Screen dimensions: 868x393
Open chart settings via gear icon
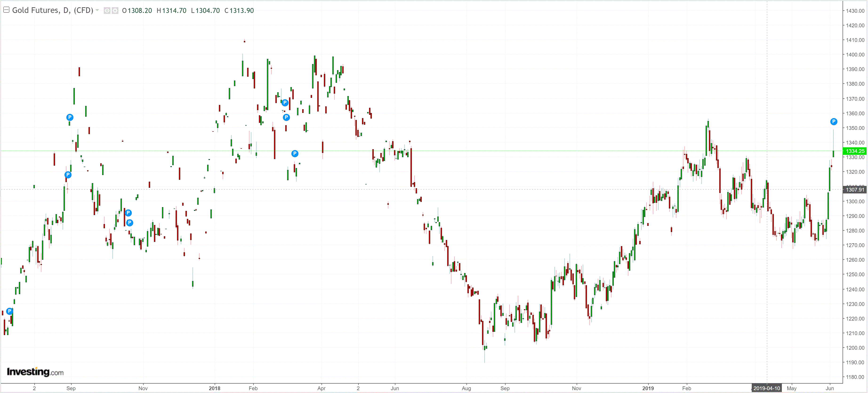click(115, 10)
